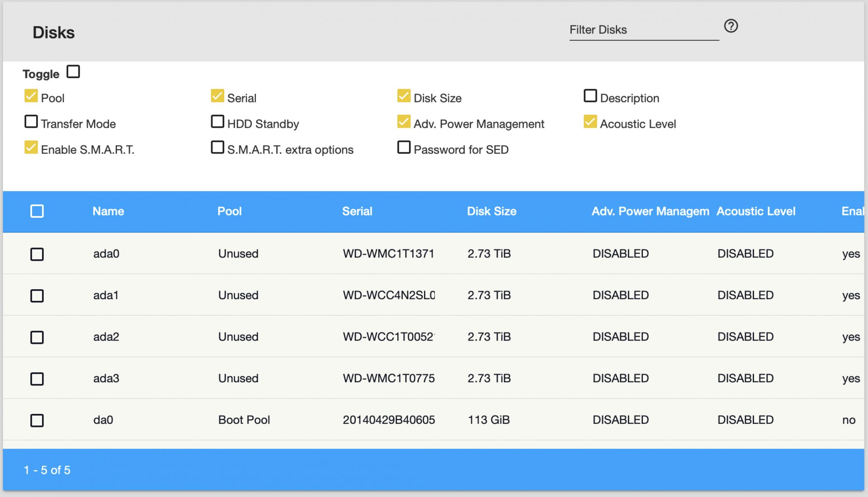Click serial 20140429B40605 in da0 row
Image resolution: width=868 pixels, height=497 pixels.
[389, 420]
